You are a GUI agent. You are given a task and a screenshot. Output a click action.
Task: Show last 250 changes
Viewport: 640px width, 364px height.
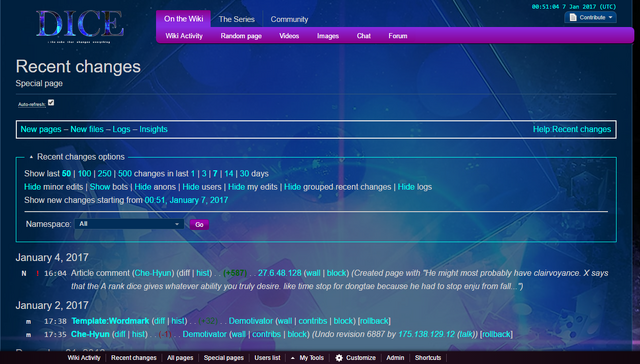point(104,173)
